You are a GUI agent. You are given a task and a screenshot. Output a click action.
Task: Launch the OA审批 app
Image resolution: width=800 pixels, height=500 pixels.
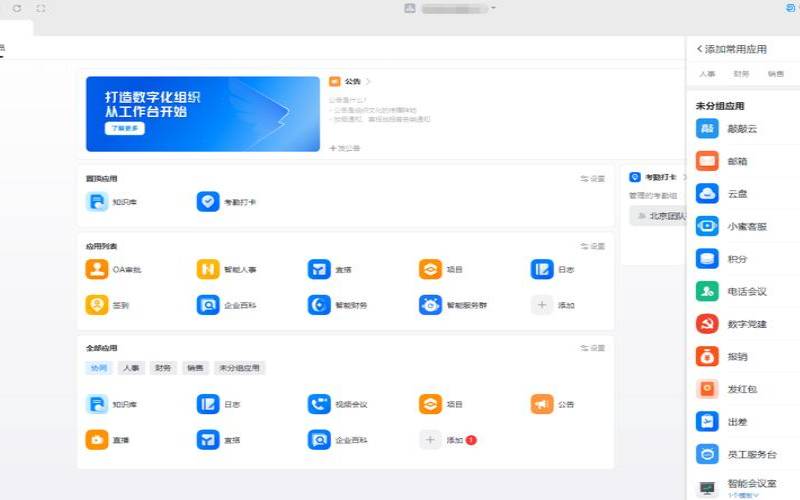tap(113, 269)
